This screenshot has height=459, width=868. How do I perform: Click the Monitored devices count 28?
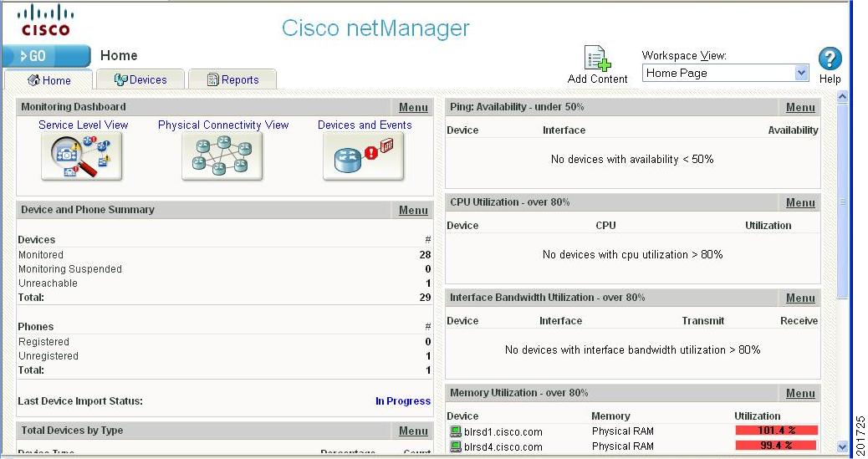[425, 255]
